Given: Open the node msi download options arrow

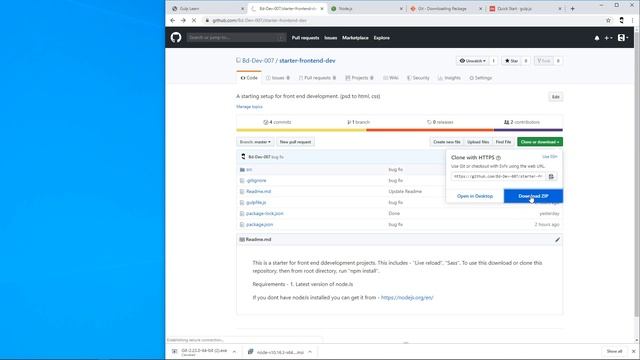Looking at the screenshot, I should point(310,352).
